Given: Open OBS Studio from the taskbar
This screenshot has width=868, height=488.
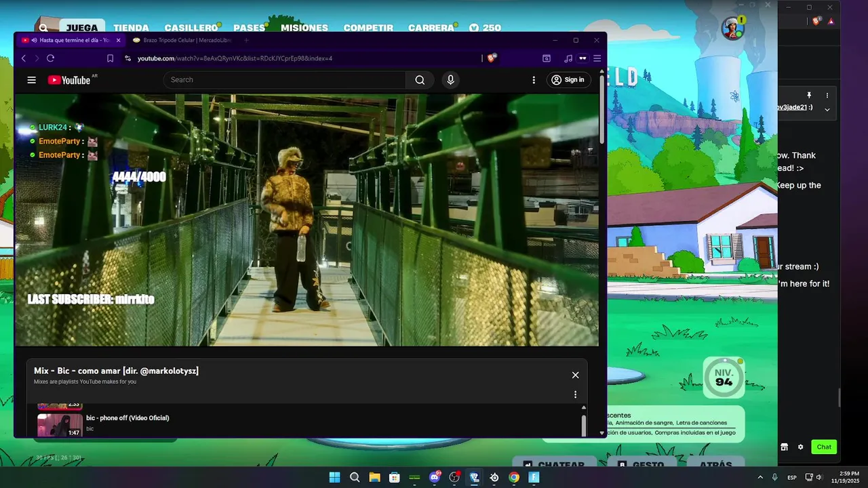Looking at the screenshot, I should click(x=454, y=477).
